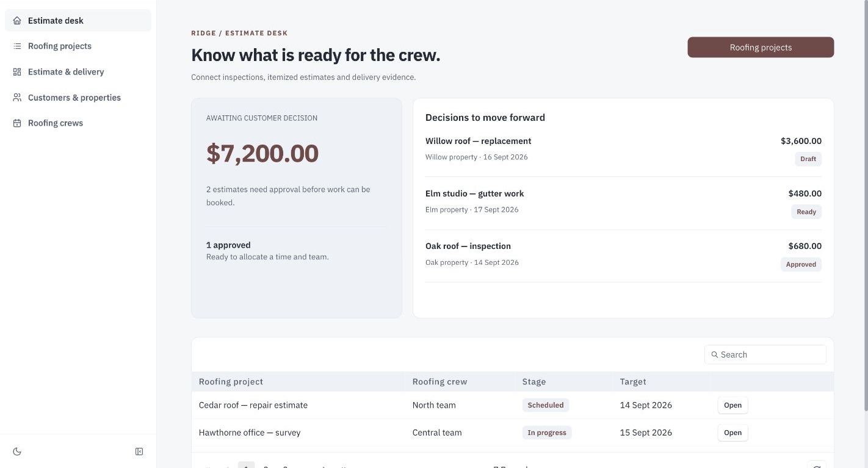Screen dimensions: 868x468
Task: Select the Willow roof — replacement decision
Action: pyautogui.click(x=479, y=141)
